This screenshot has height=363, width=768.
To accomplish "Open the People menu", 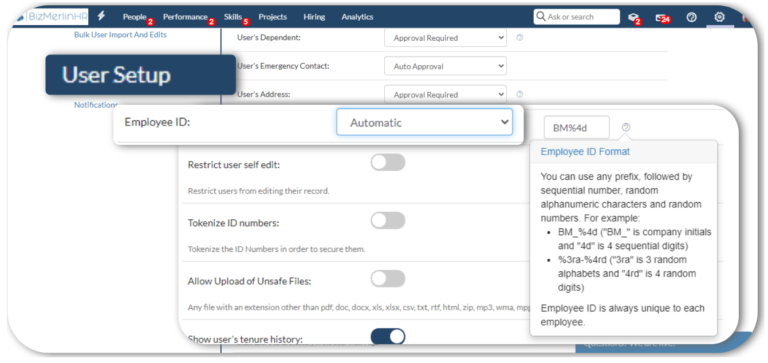I will (x=135, y=17).
